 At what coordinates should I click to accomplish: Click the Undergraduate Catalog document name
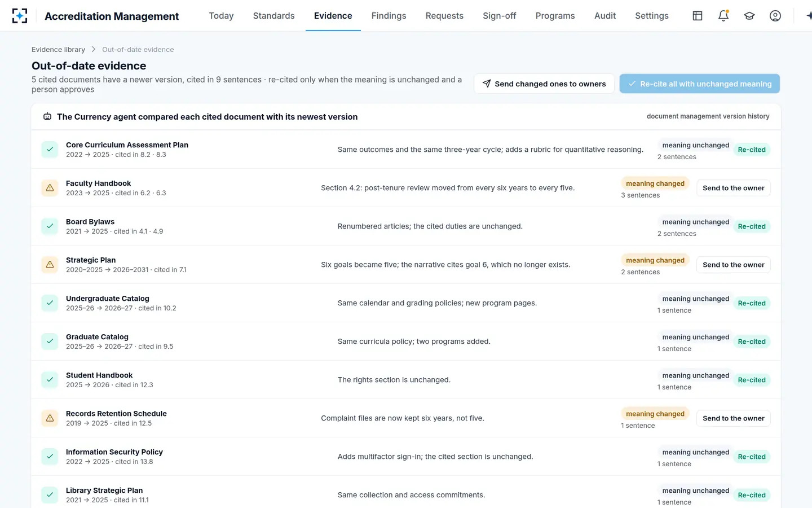108,299
